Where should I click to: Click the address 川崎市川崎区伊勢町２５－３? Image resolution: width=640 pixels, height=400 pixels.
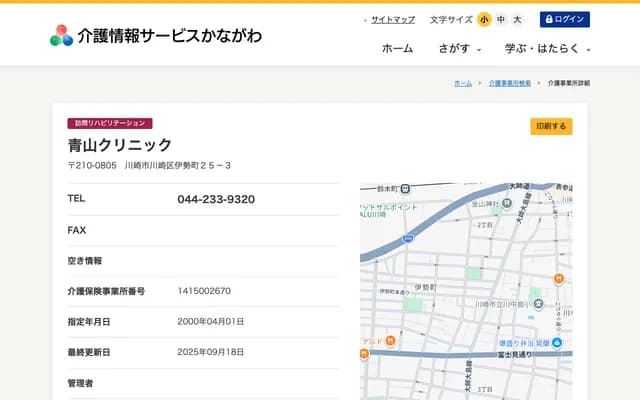click(178, 165)
